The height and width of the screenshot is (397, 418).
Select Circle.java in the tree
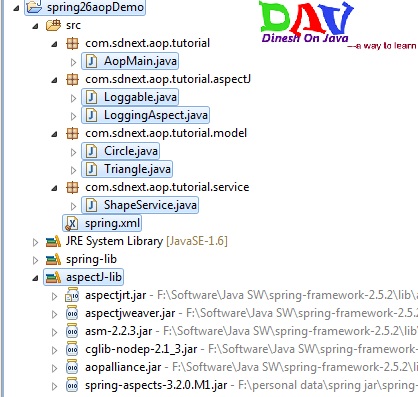131,151
